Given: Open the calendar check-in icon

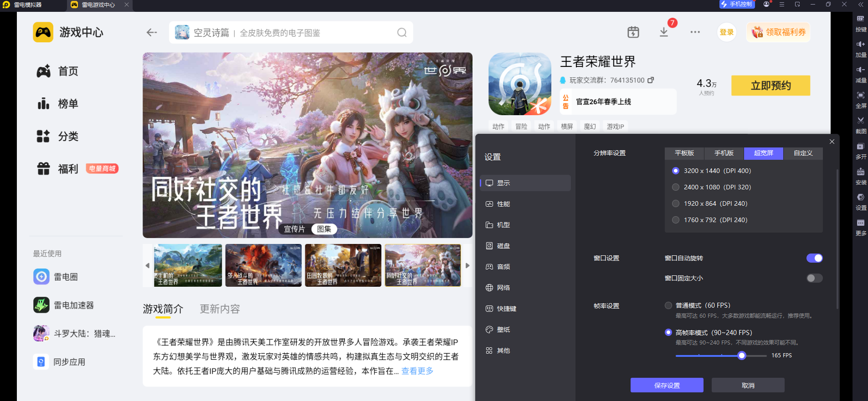Looking at the screenshot, I should pyautogui.click(x=633, y=32).
